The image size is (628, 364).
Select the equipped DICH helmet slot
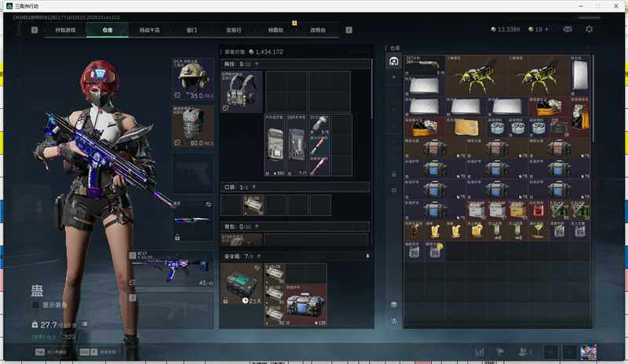(x=192, y=79)
